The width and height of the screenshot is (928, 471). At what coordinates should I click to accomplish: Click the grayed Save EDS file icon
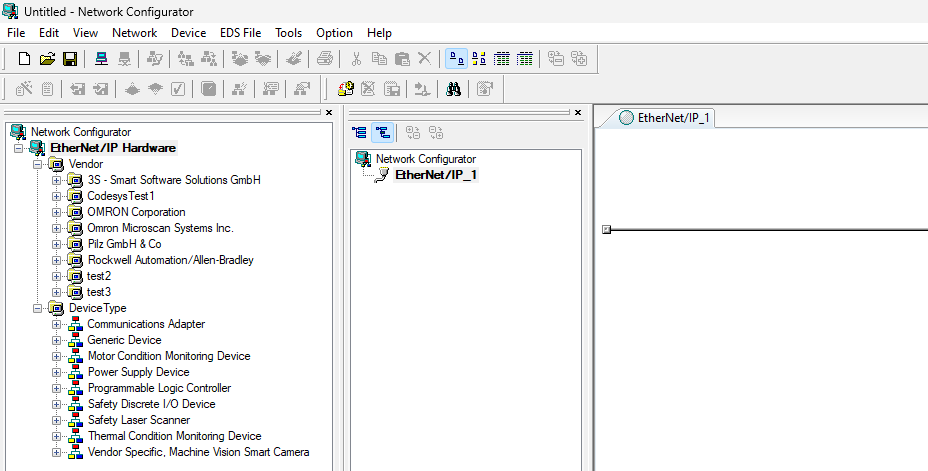(x=392, y=89)
